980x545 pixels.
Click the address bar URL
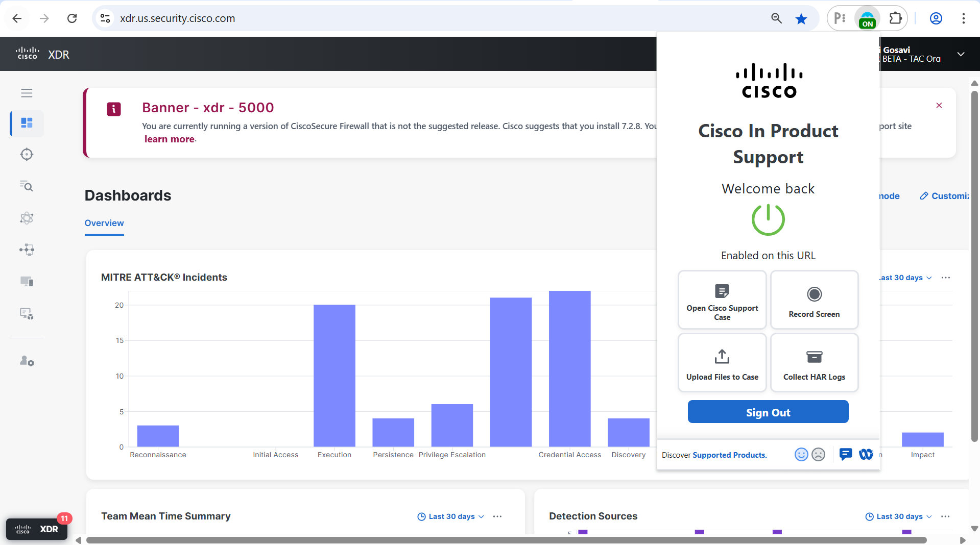178,18
